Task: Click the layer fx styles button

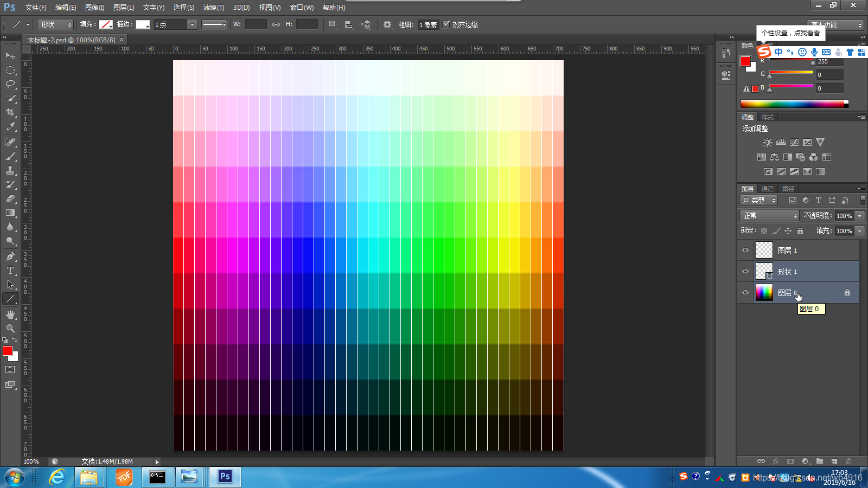Action: click(x=776, y=461)
